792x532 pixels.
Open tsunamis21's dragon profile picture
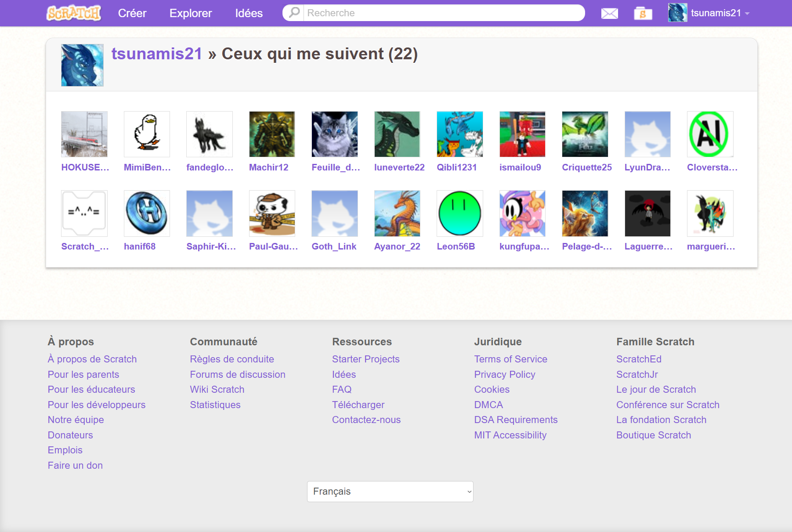(82, 65)
